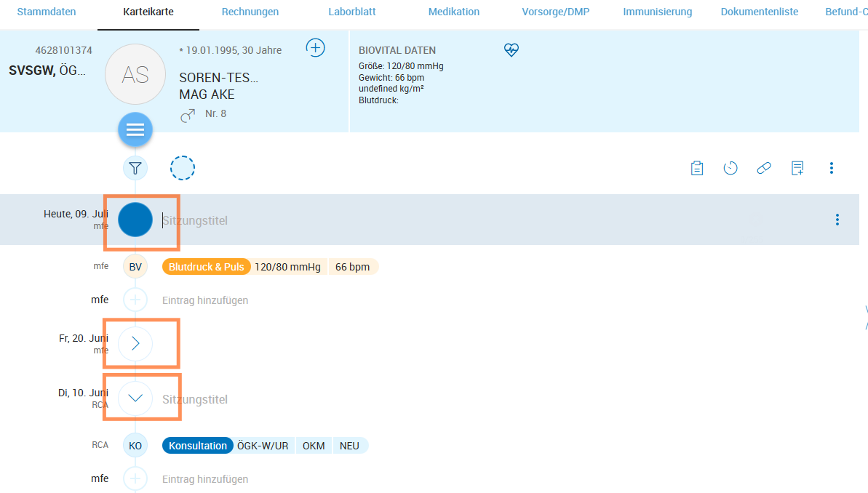Click Eintrag hinzufügen below the BV entry

205,300
